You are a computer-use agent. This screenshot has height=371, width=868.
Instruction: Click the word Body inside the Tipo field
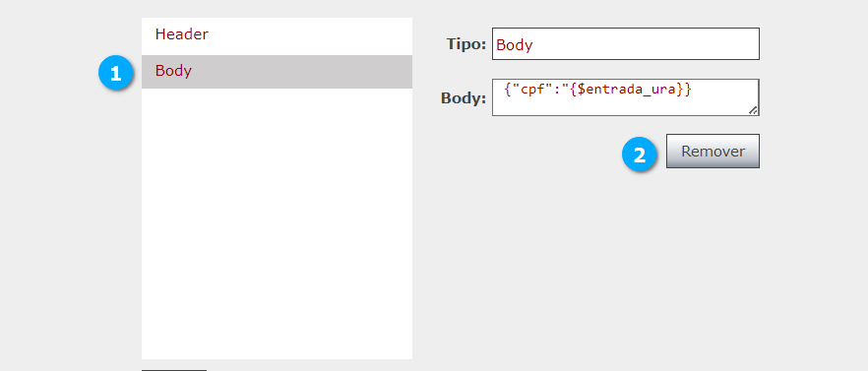click(515, 45)
